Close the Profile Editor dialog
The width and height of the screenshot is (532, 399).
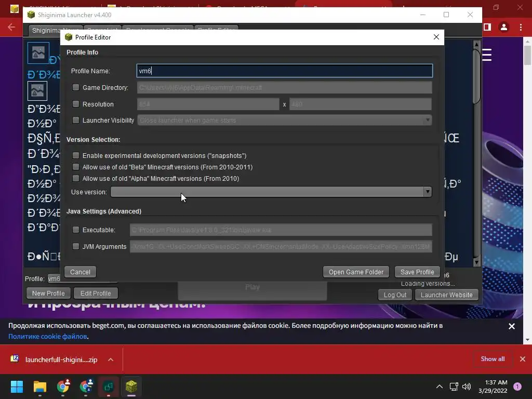coord(436,37)
